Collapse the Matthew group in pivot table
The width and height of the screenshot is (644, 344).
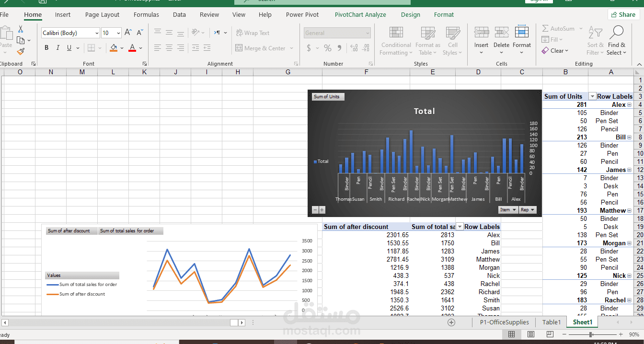click(629, 211)
